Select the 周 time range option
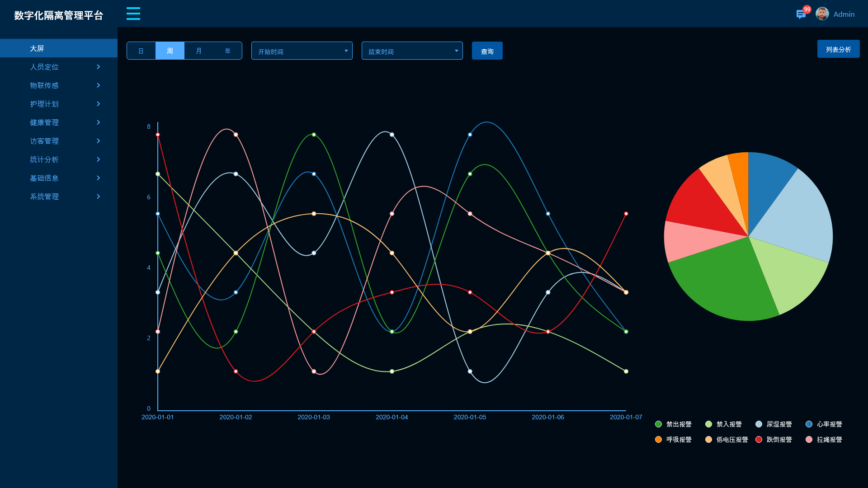This screenshot has height=488, width=868. pyautogui.click(x=170, y=51)
